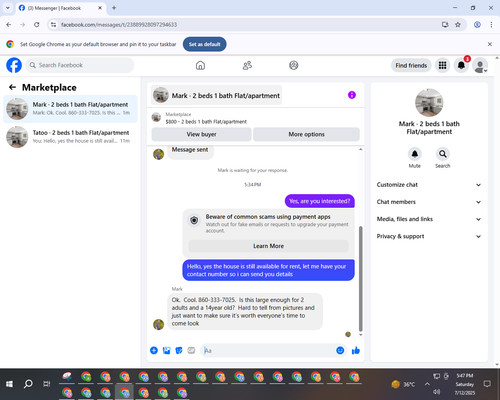The height and width of the screenshot is (400, 500).
Task: Click the Facebook logo icon
Action: click(14, 65)
